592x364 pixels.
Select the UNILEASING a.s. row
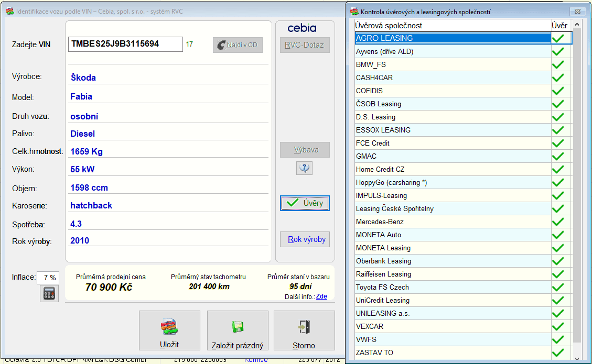pos(463,313)
